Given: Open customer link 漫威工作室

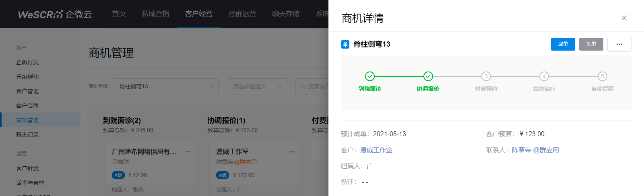Looking at the screenshot, I should [376, 150].
